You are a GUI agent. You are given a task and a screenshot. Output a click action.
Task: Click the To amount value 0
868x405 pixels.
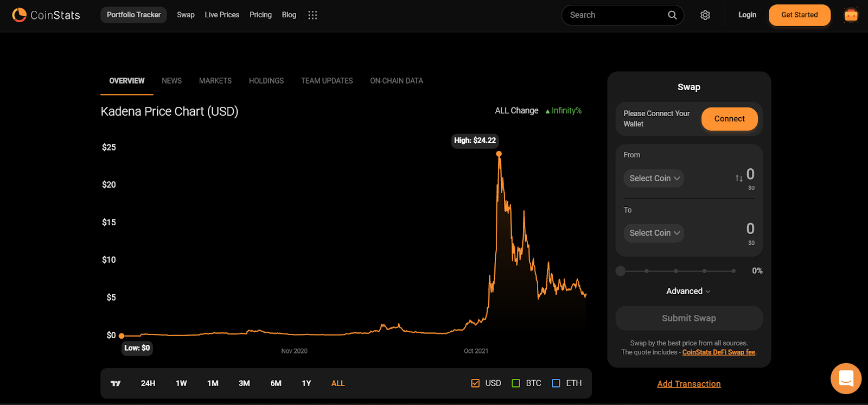tap(750, 229)
